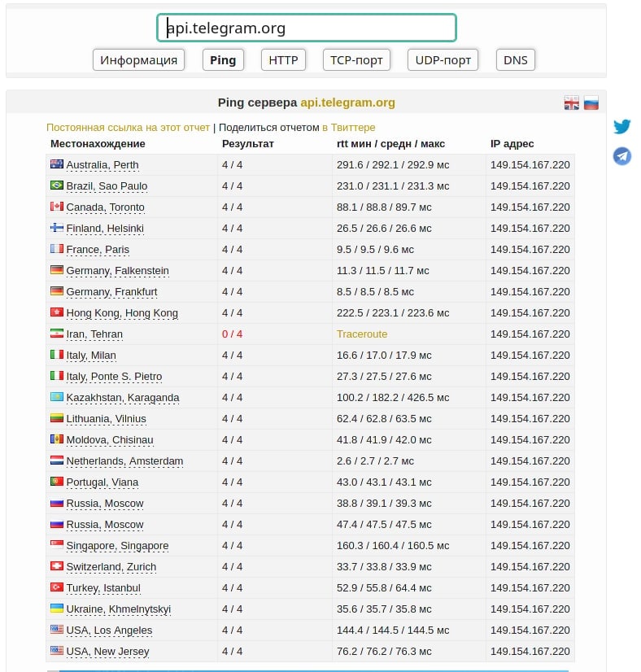Choose the TCP-порт check
Screen dimensions: 641x672
[x=356, y=60]
